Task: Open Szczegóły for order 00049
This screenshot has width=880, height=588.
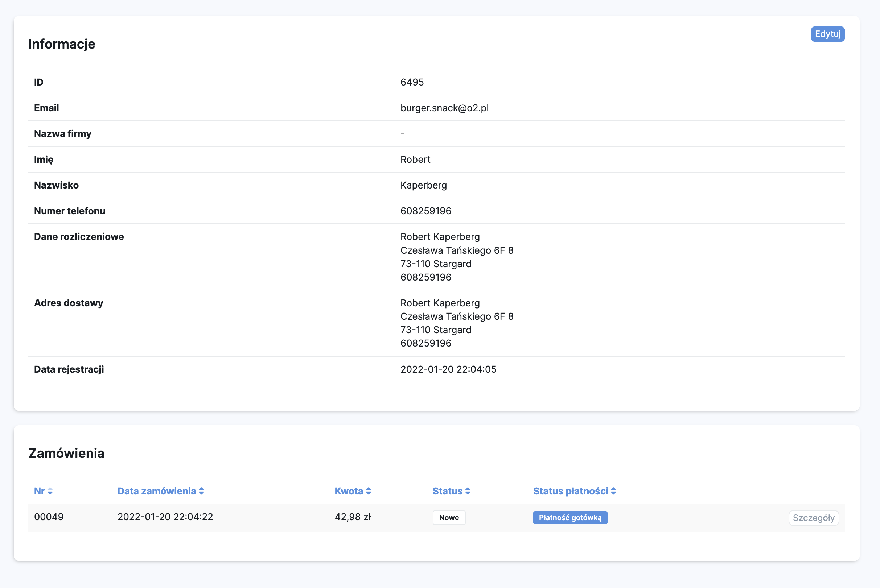Action: click(x=813, y=518)
